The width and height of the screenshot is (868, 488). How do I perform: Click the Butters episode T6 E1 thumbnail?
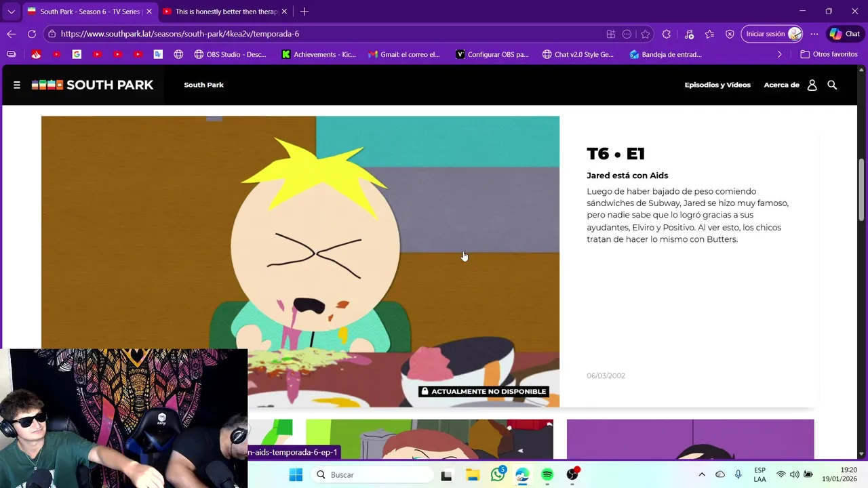pos(300,261)
